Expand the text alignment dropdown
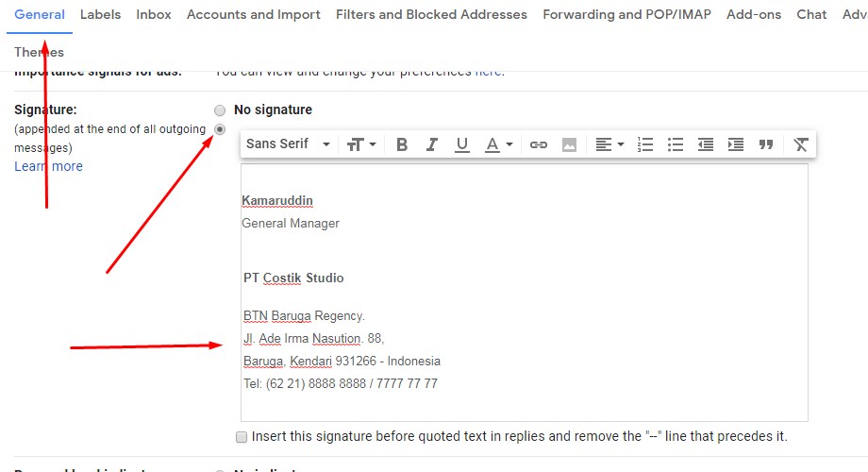Image resolution: width=868 pixels, height=472 pixels. [609, 144]
